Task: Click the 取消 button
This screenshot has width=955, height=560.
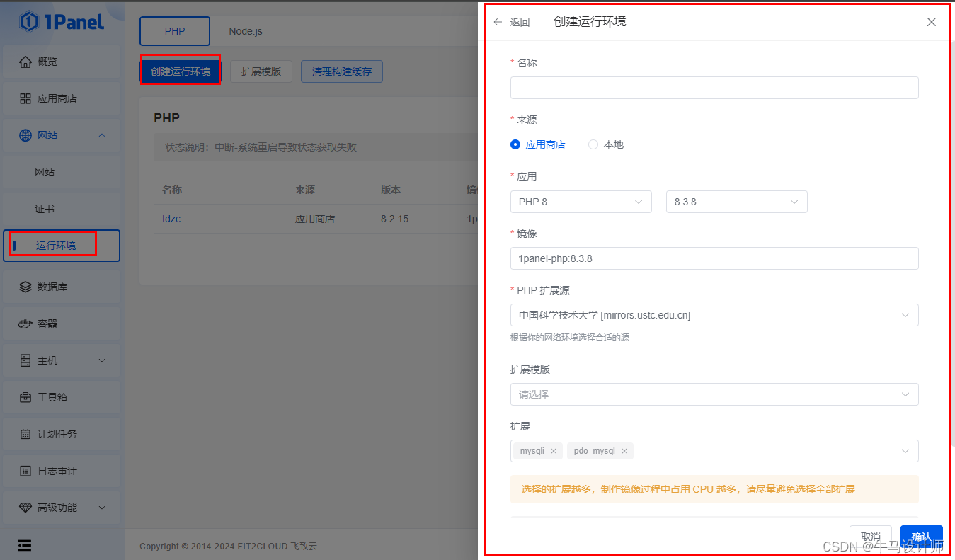Action: 870,537
